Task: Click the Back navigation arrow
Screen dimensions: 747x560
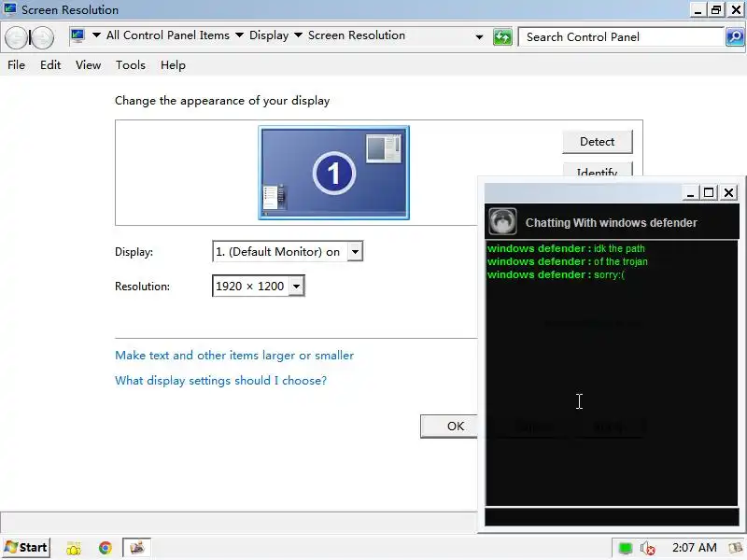Action: [x=16, y=37]
